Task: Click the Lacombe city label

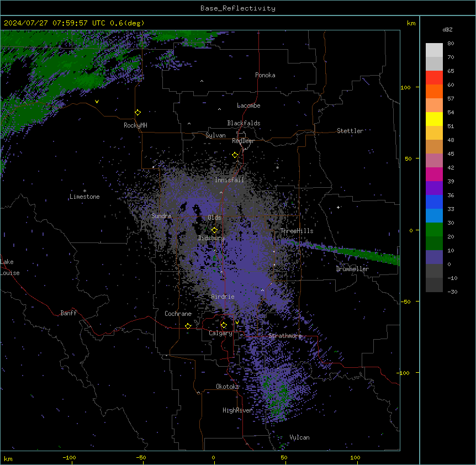Action: pyautogui.click(x=248, y=105)
